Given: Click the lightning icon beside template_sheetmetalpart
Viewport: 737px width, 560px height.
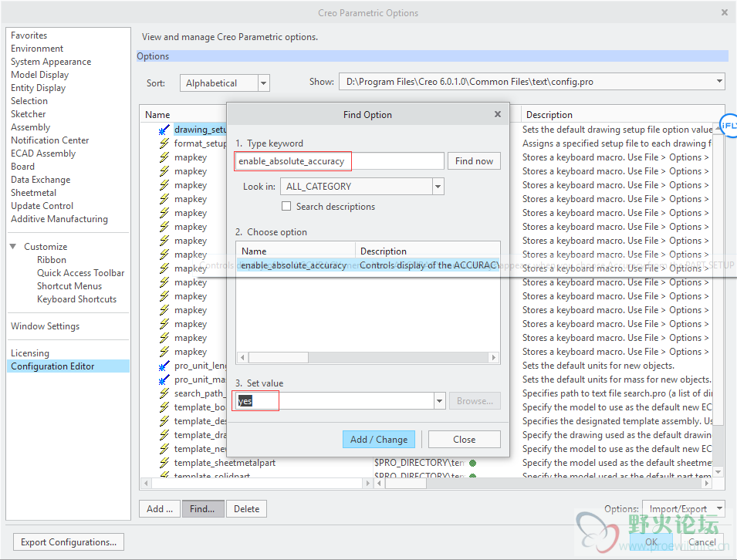Looking at the screenshot, I should click(x=164, y=463).
